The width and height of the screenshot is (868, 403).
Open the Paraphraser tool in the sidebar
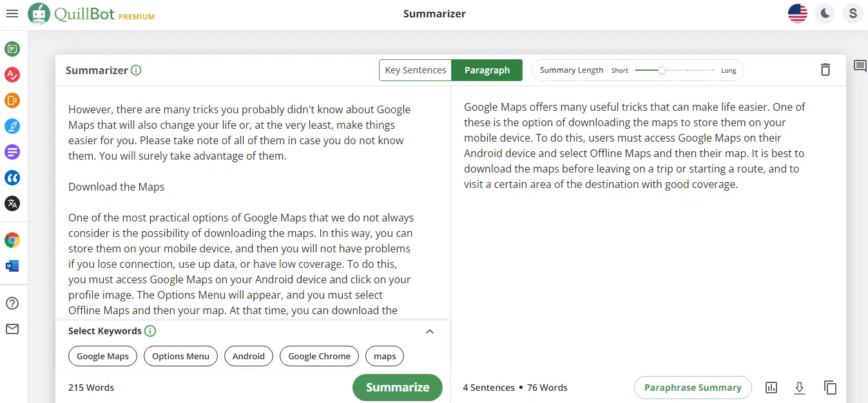pyautogui.click(x=13, y=49)
